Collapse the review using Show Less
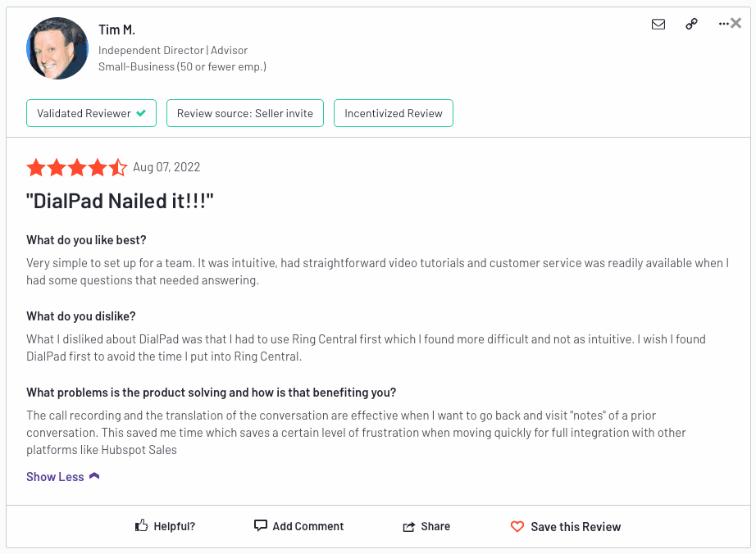756x554 pixels. tap(55, 476)
